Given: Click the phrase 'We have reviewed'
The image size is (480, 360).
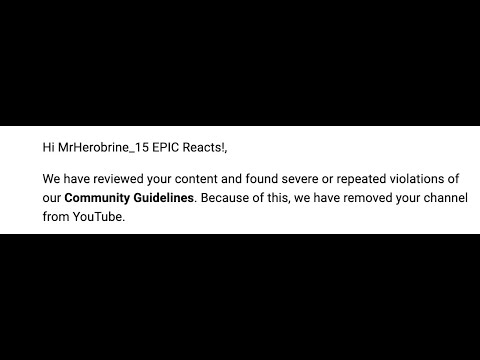Looking at the screenshot, I should (x=93, y=179).
